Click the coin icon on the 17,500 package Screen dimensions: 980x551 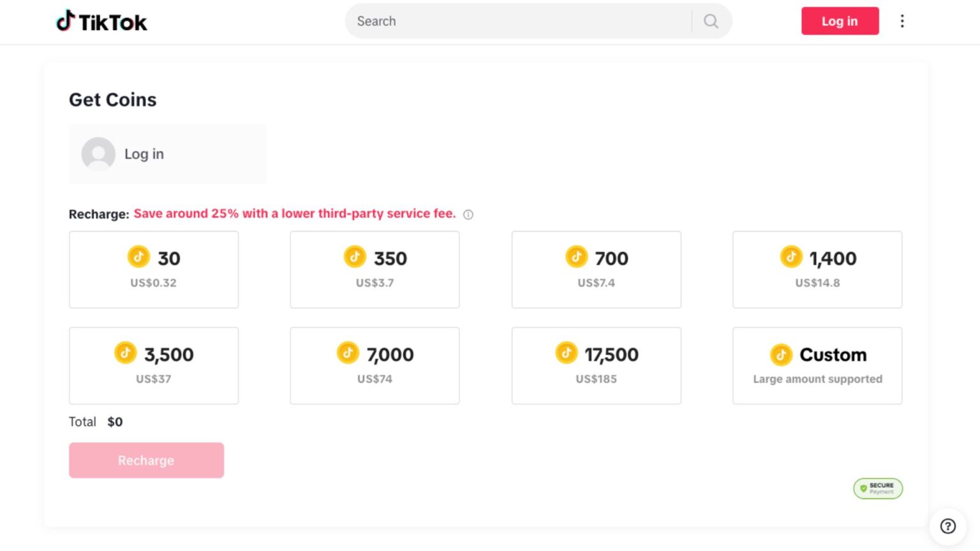(566, 353)
